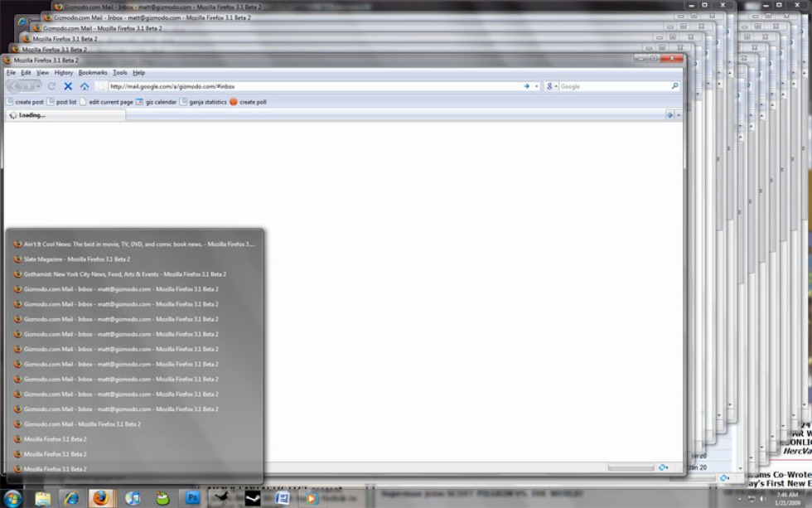
Task: Open the View menu
Action: point(42,72)
